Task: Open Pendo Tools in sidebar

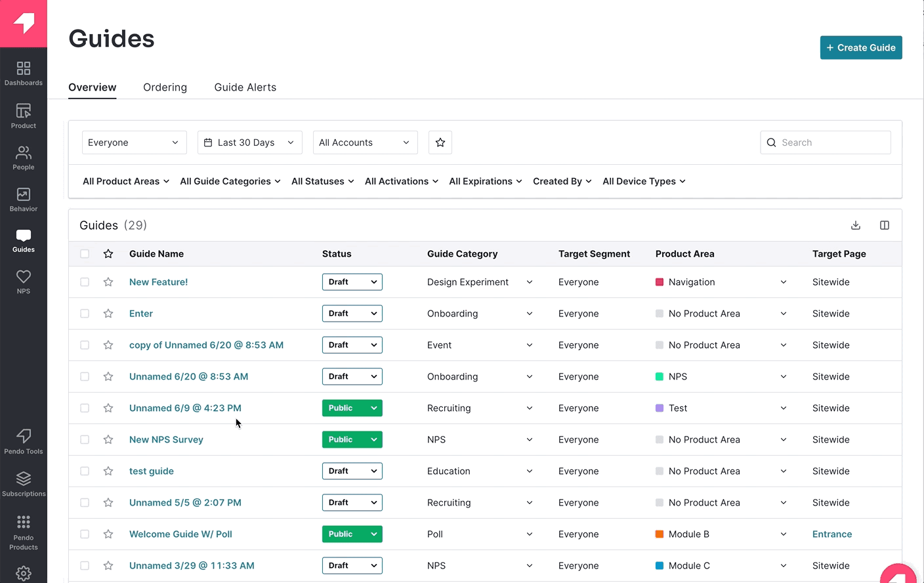Action: tap(24, 442)
